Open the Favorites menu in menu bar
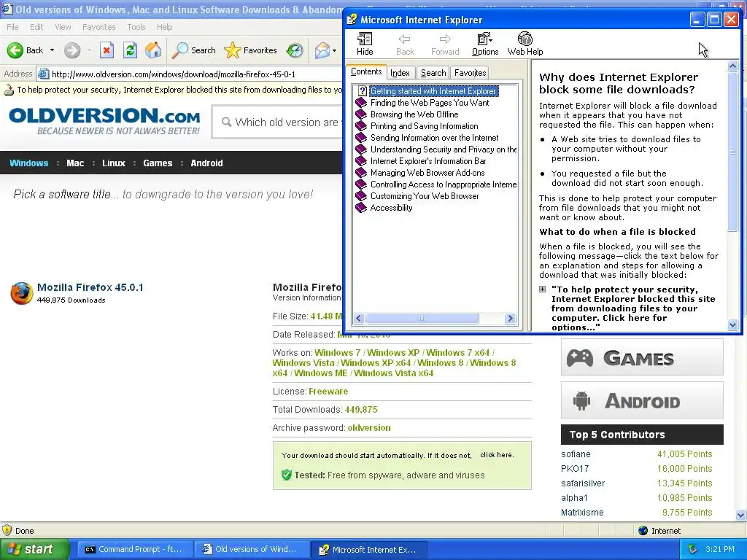The width and height of the screenshot is (747, 560). click(98, 27)
